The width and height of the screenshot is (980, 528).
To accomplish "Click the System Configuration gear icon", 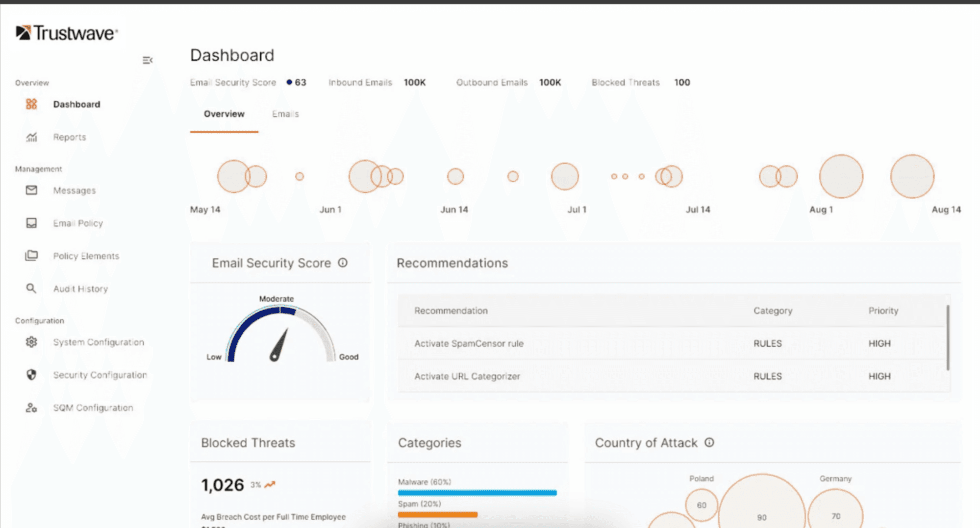I will [31, 342].
